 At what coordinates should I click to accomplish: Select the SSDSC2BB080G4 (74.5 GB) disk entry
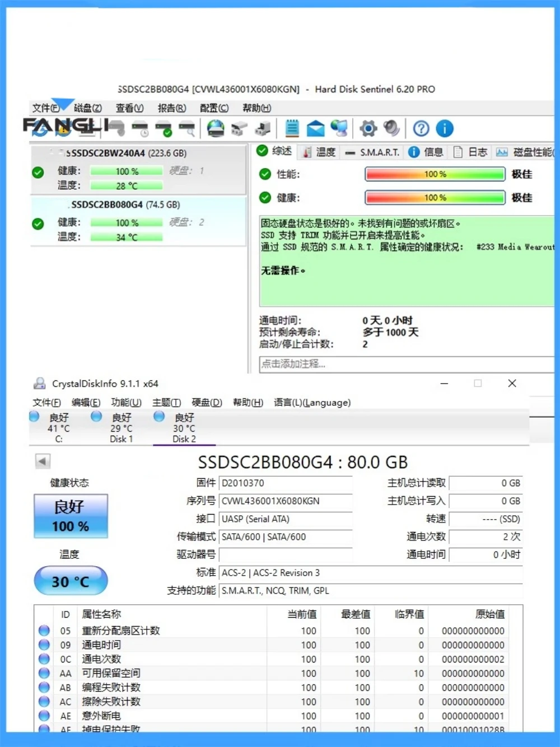point(138,221)
